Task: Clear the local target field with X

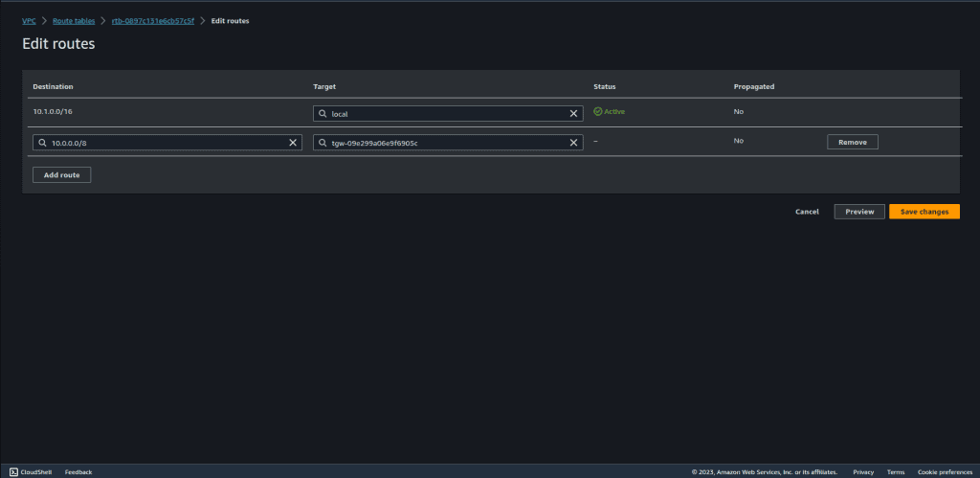Action: pos(573,113)
